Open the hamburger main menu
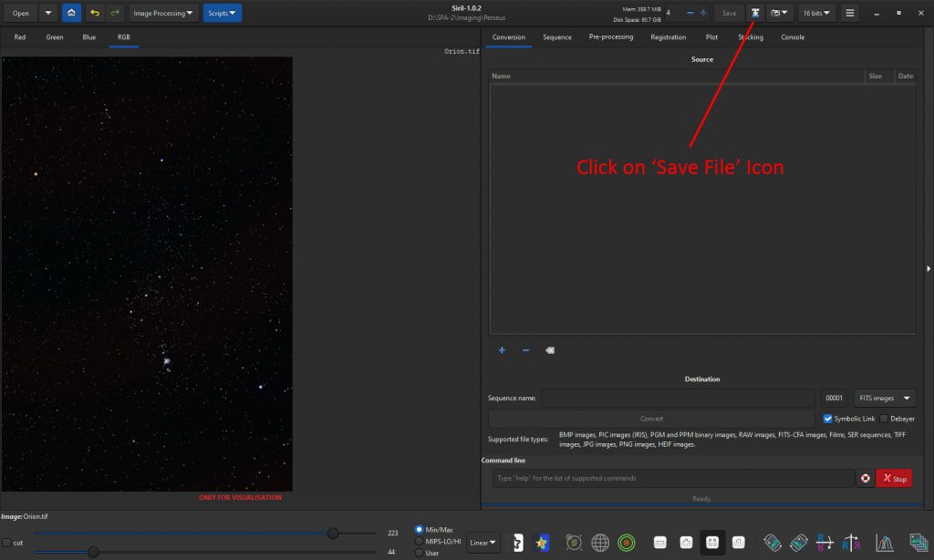The image size is (934, 560). 850,13
